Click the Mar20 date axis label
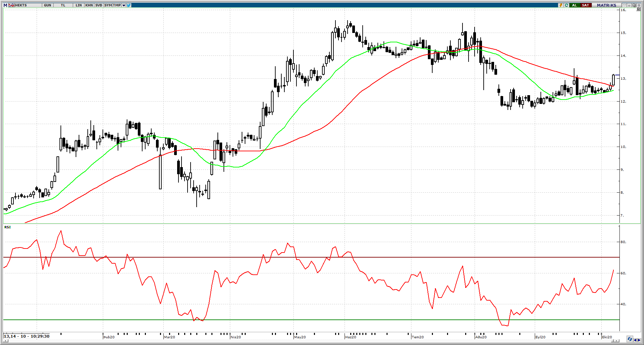 coord(169,337)
